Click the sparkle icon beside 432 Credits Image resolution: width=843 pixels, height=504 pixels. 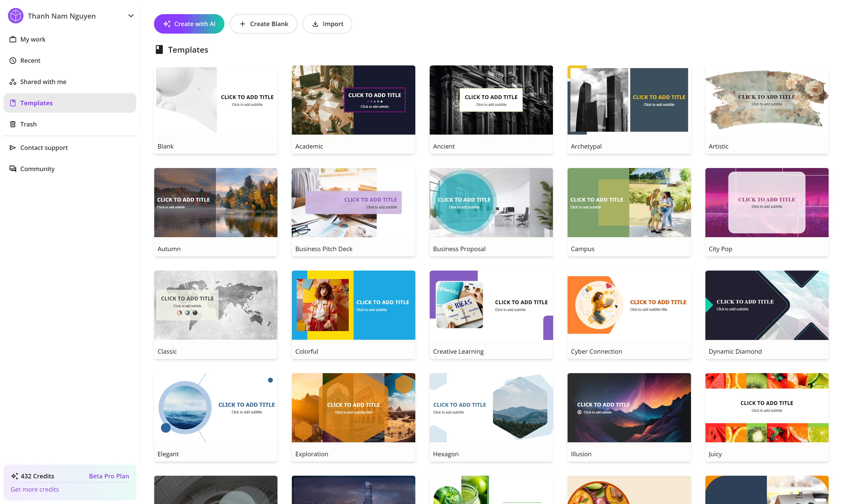[15, 476]
